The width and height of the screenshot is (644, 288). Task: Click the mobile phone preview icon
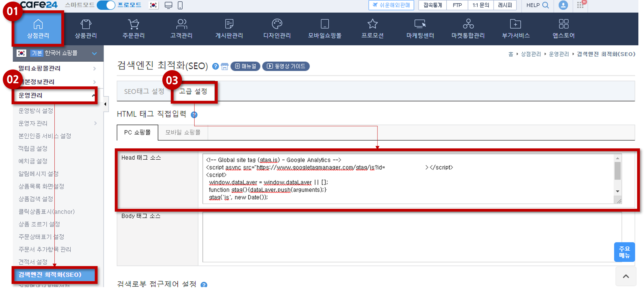pos(180,5)
